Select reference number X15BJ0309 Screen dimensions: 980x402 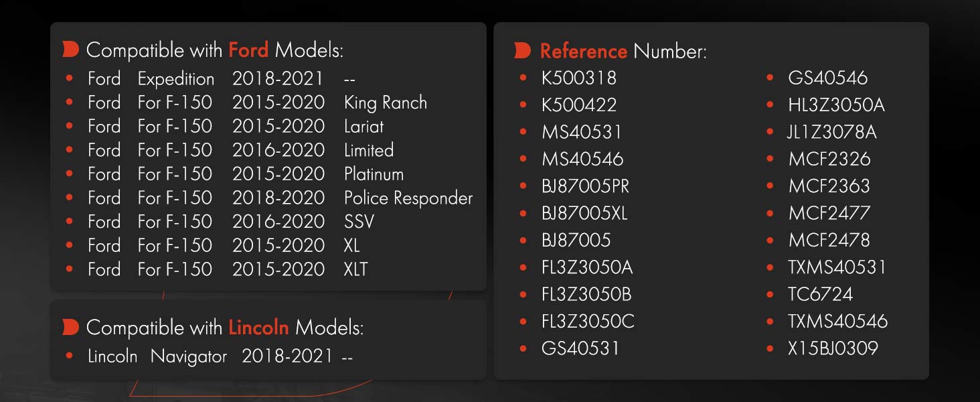pyautogui.click(x=833, y=348)
